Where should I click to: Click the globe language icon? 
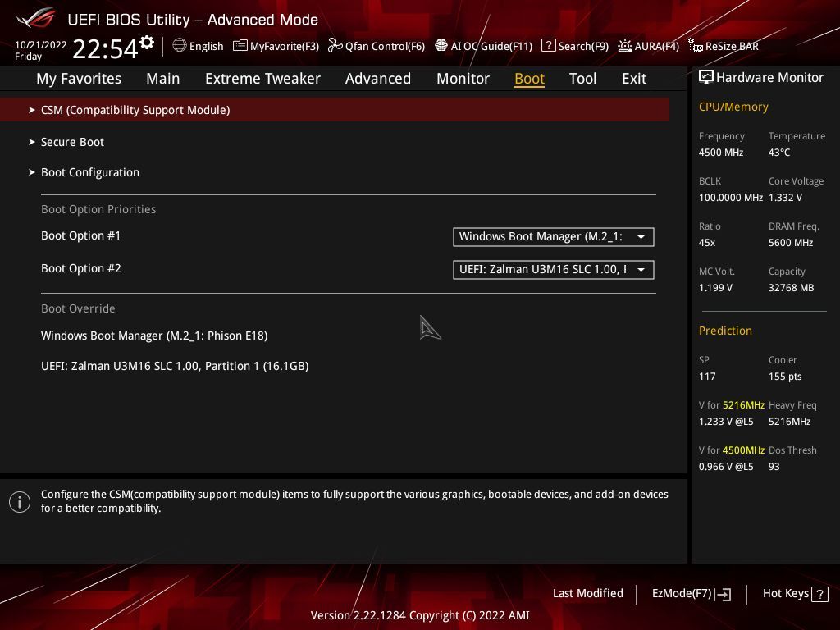[180, 46]
